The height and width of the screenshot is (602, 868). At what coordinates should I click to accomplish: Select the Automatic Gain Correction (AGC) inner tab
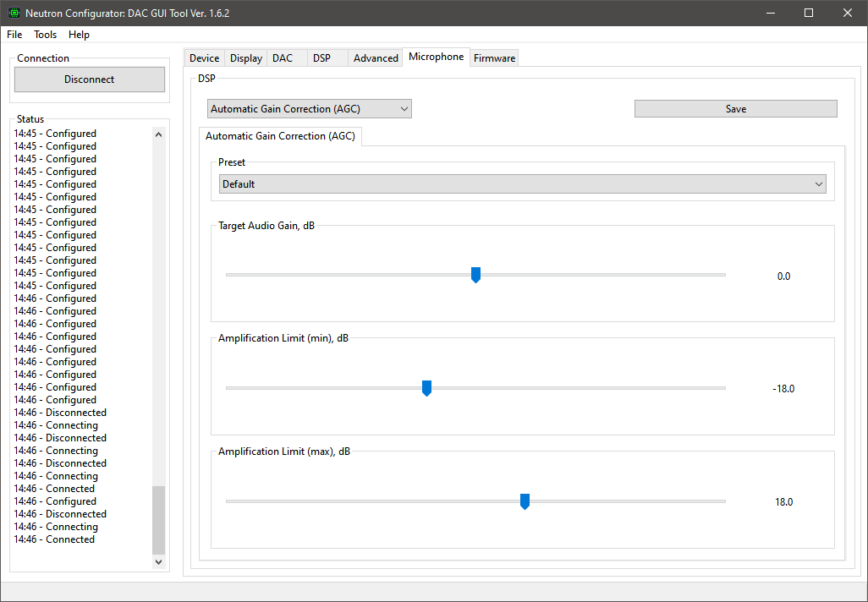point(280,136)
